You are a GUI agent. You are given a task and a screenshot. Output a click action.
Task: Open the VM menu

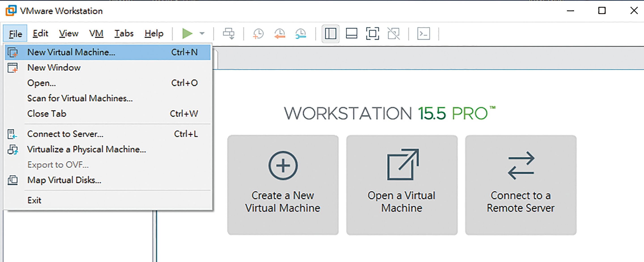(96, 34)
